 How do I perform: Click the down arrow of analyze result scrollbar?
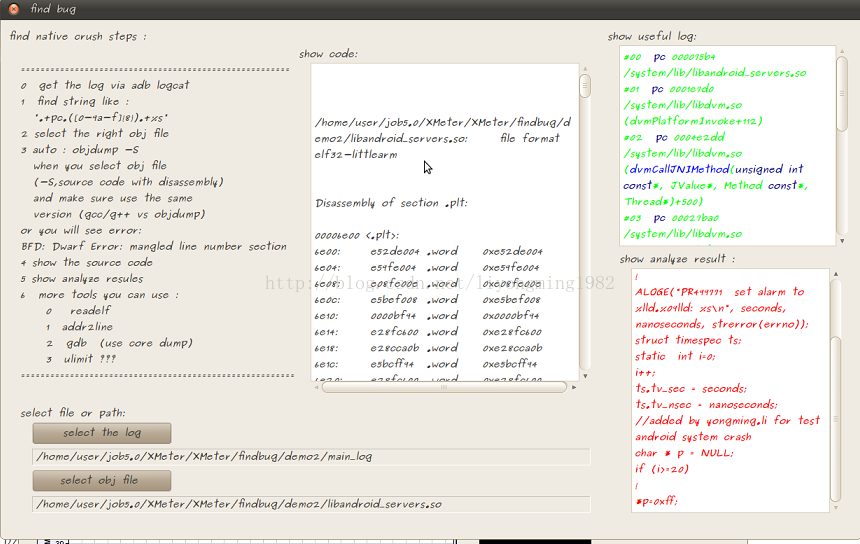pos(836,506)
